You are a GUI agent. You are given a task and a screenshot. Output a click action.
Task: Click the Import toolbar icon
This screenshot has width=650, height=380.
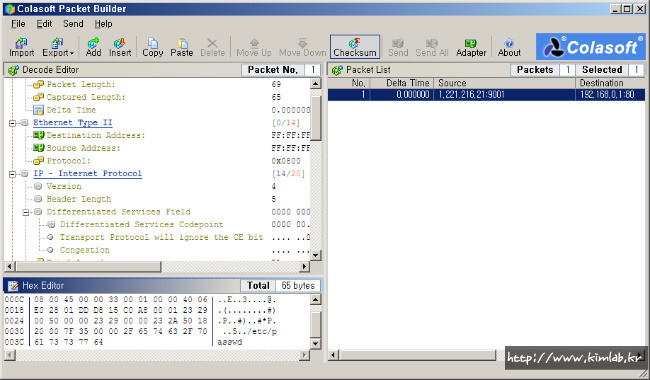[22, 46]
